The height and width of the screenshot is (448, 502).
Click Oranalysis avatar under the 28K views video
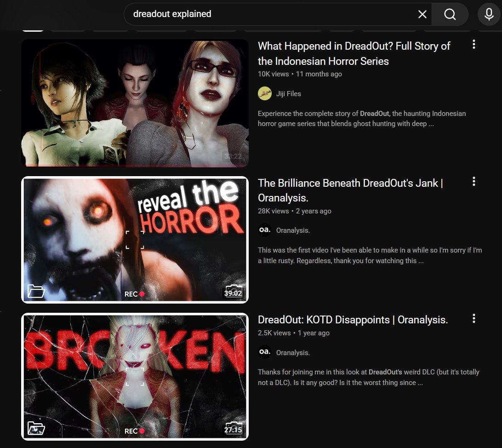pyautogui.click(x=265, y=230)
